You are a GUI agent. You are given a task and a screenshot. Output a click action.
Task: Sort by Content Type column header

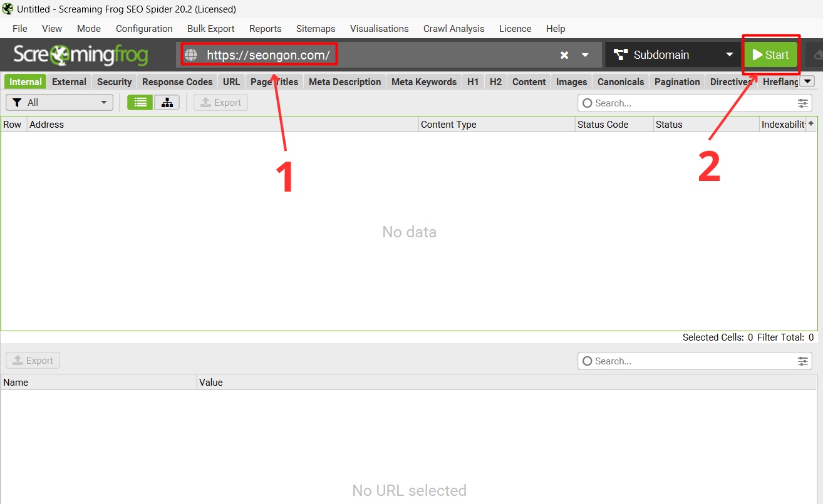497,125
